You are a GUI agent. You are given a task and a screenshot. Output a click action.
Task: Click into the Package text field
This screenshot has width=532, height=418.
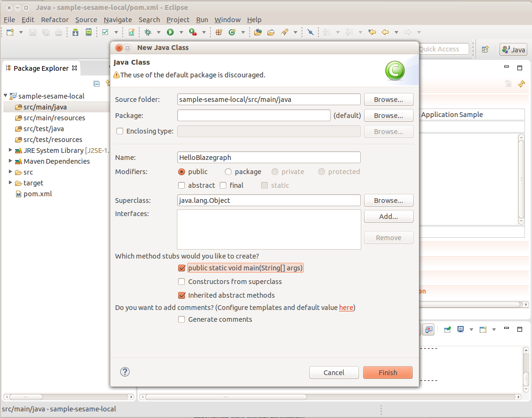coord(254,116)
